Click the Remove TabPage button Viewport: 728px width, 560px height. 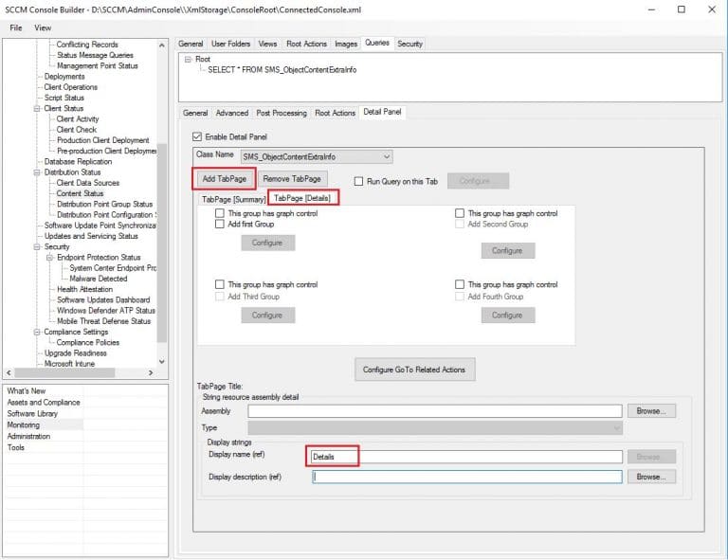coord(291,179)
